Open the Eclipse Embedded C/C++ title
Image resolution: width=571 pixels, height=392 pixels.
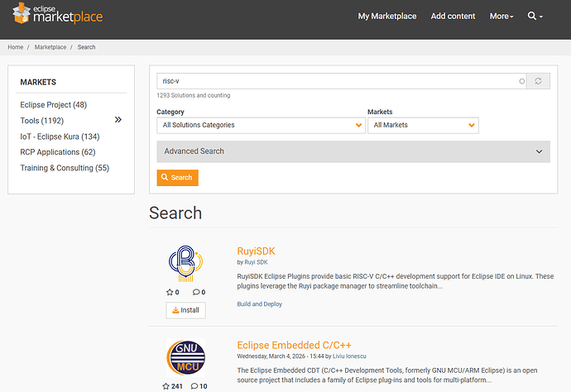295,345
